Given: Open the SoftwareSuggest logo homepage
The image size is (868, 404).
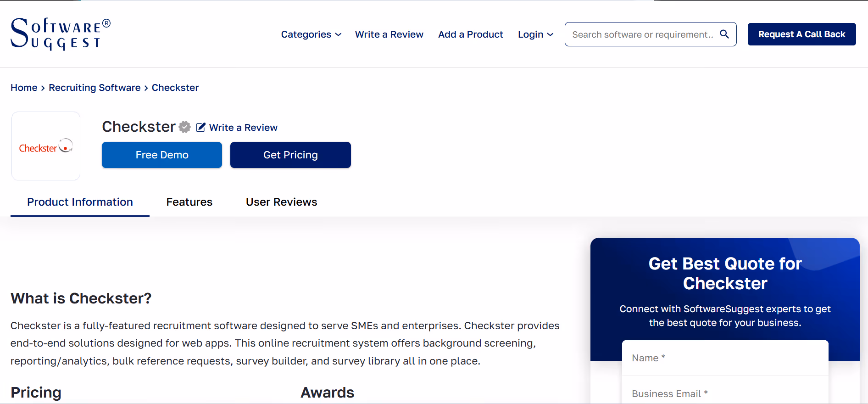Looking at the screenshot, I should 61,34.
